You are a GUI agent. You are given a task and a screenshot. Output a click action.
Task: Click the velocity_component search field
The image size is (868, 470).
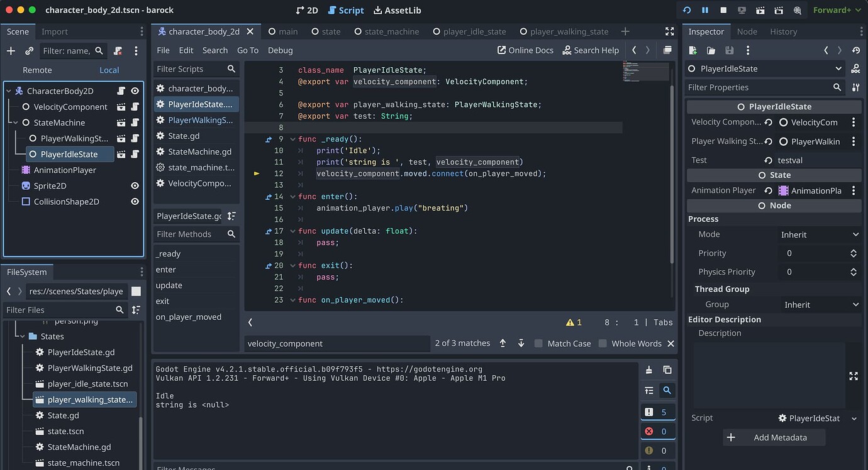click(337, 343)
